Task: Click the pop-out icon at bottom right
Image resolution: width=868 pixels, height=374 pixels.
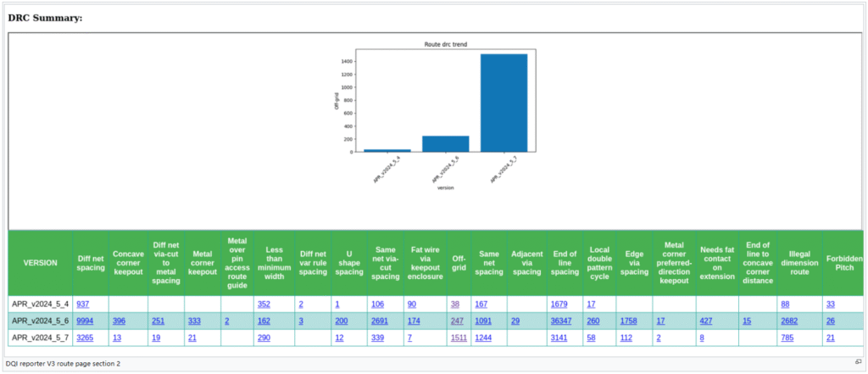Action: pos(858,362)
